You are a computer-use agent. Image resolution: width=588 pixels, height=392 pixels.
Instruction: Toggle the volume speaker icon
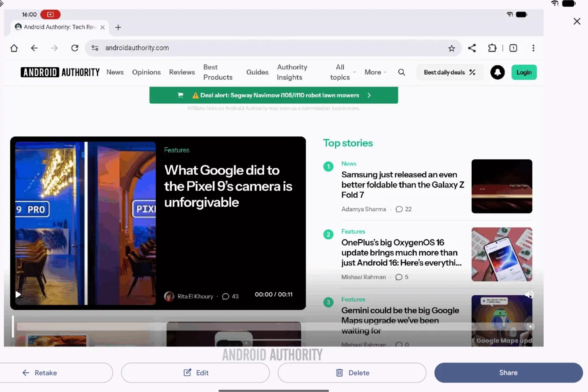(x=529, y=295)
